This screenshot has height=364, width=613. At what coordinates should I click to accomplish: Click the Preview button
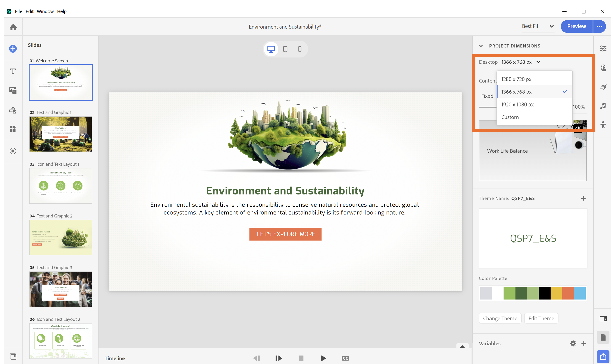point(576,26)
